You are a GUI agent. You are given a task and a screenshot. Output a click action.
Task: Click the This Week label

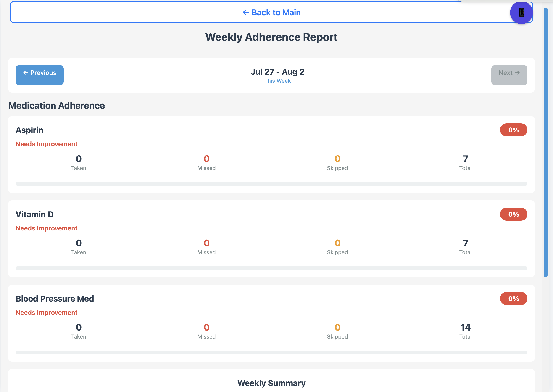[x=277, y=81]
